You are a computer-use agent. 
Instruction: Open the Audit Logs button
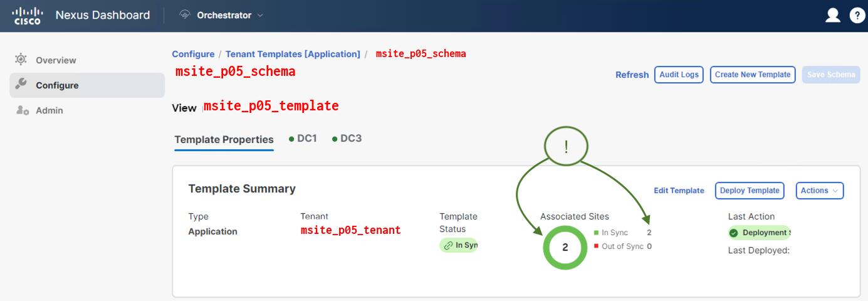point(679,75)
